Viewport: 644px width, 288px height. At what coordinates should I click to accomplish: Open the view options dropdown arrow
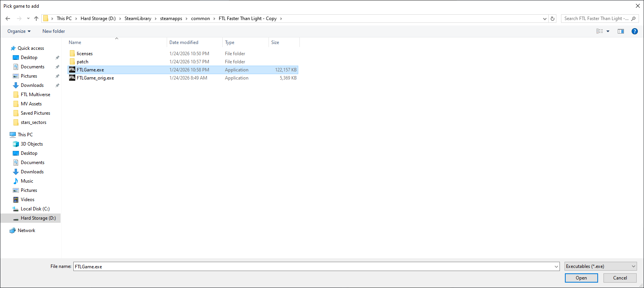coord(608,31)
